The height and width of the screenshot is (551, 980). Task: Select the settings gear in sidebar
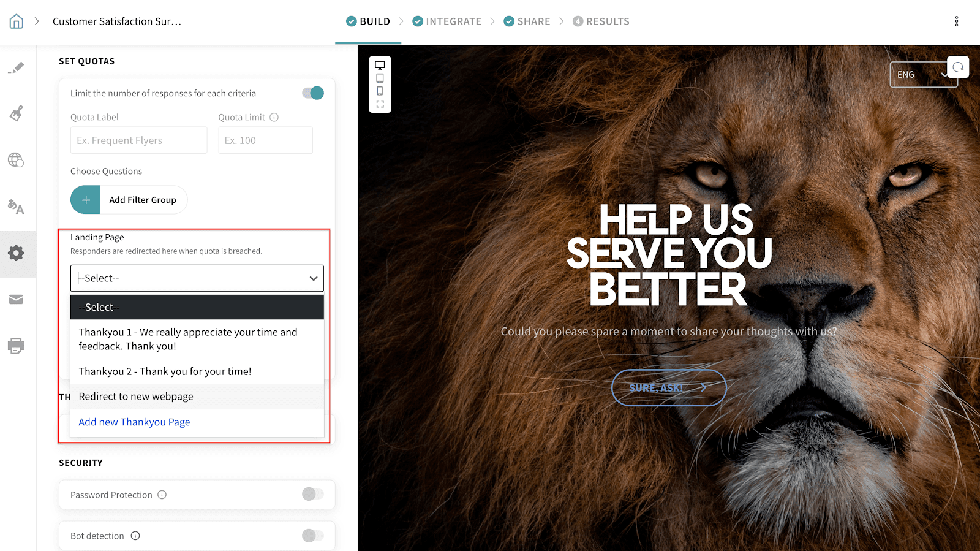click(17, 253)
